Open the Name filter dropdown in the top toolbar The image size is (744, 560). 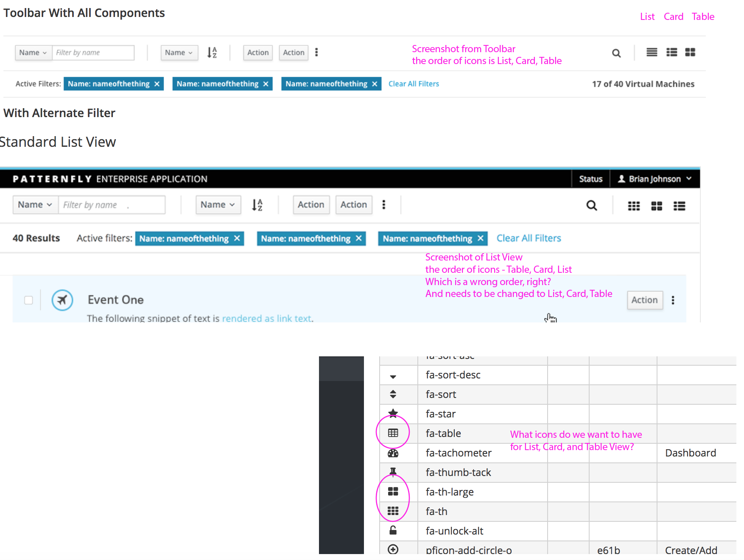(x=34, y=53)
